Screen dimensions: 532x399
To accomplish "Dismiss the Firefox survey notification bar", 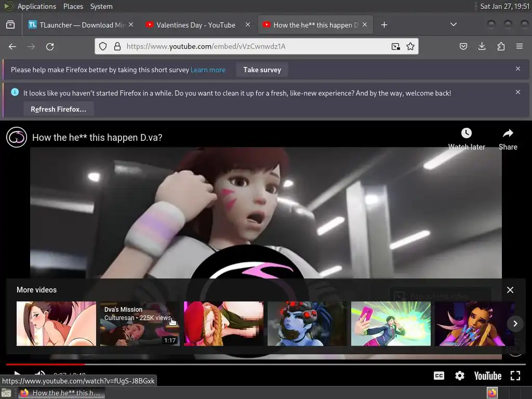I will point(518,69).
